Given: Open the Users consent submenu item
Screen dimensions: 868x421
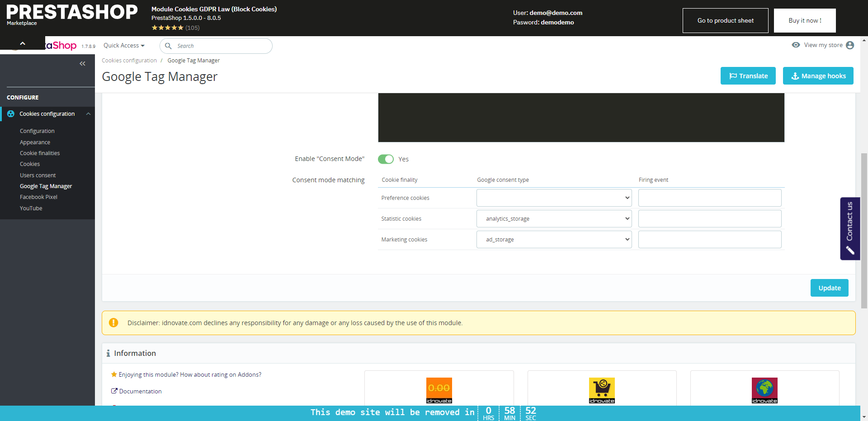Looking at the screenshot, I should coord(38,175).
